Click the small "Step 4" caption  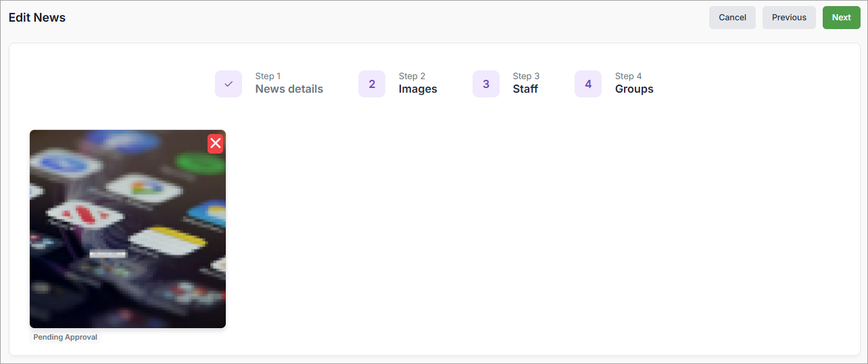click(628, 76)
